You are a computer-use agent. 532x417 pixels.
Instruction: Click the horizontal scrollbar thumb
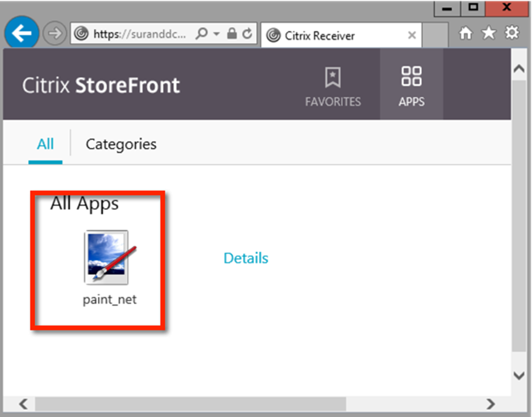191,404
